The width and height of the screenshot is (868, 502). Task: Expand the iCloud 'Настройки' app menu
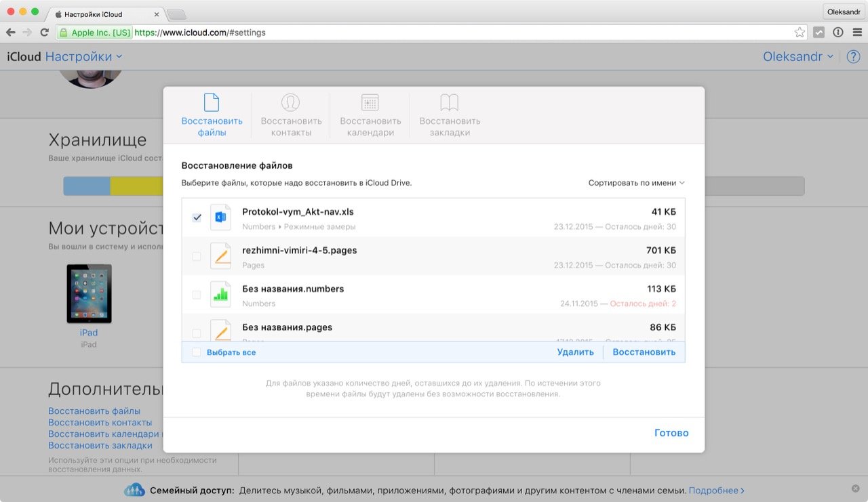tap(83, 57)
